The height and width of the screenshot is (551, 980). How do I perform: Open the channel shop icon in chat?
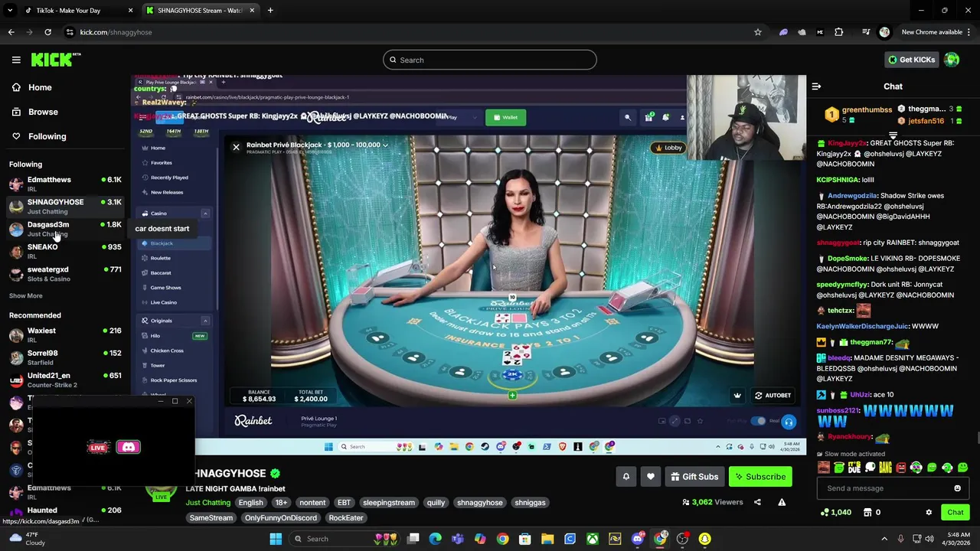(867, 513)
